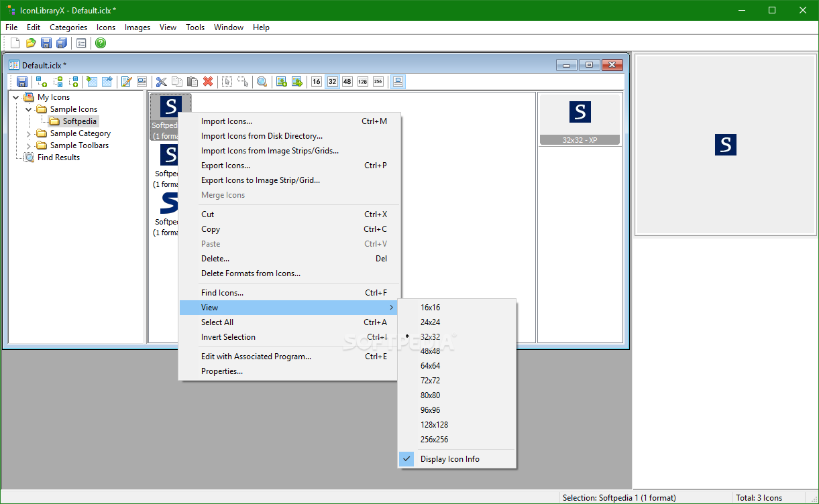
Task: Click the Invert Selection toolbar icon
Action: click(243, 82)
